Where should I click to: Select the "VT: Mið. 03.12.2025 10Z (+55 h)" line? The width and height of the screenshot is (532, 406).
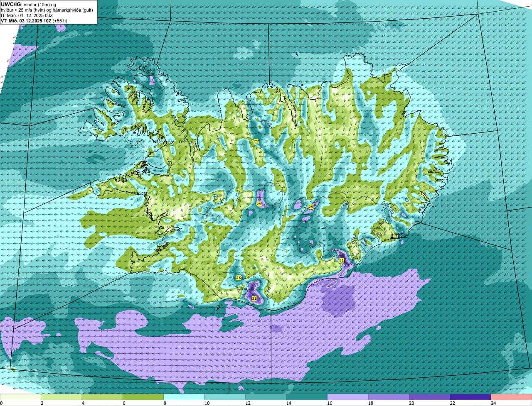(34, 20)
